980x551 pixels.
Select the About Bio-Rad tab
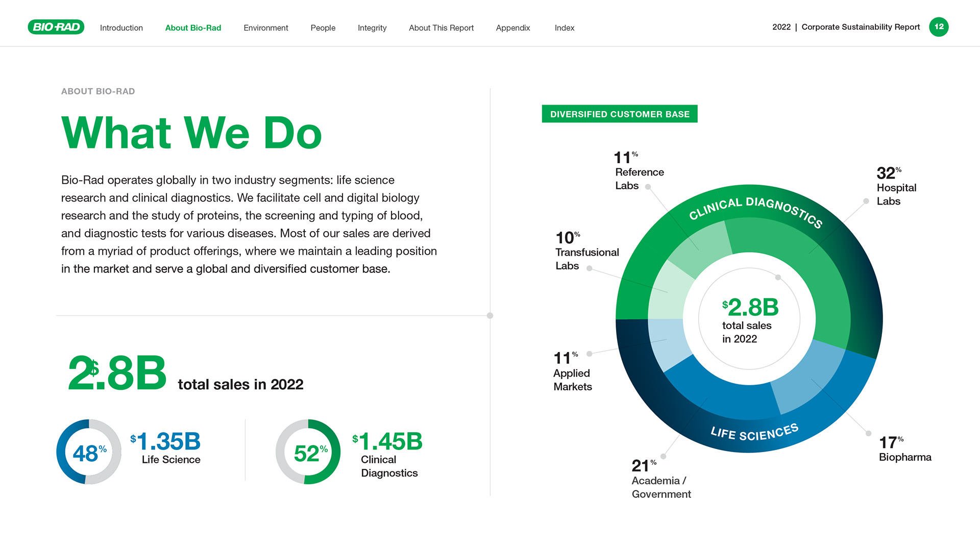coord(193,28)
